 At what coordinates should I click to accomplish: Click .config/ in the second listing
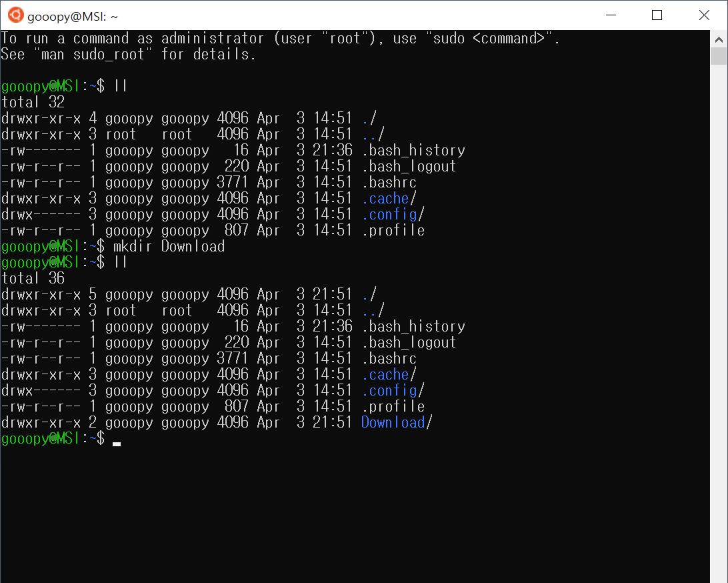point(393,391)
